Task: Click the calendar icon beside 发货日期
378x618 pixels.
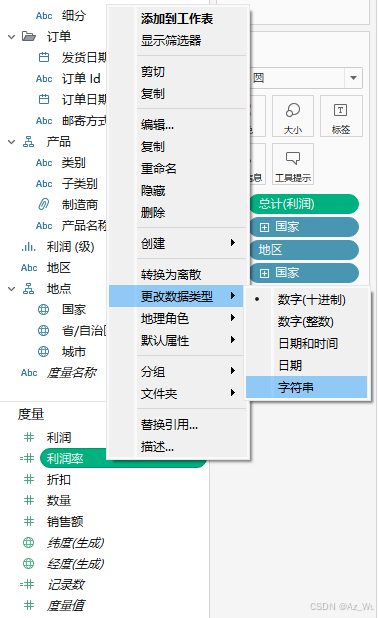Action: coord(44,58)
